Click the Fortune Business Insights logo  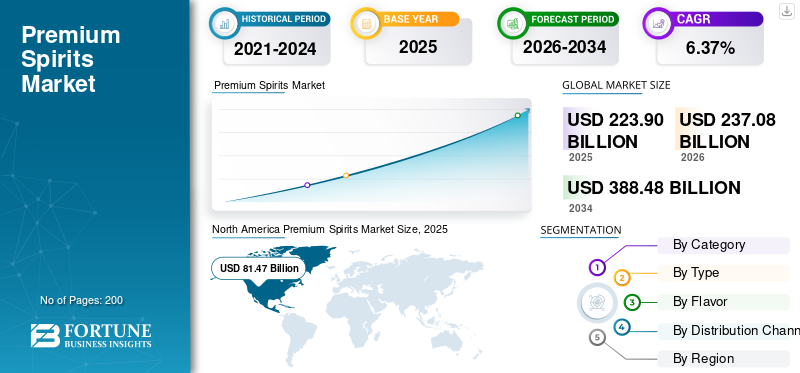tap(91, 335)
